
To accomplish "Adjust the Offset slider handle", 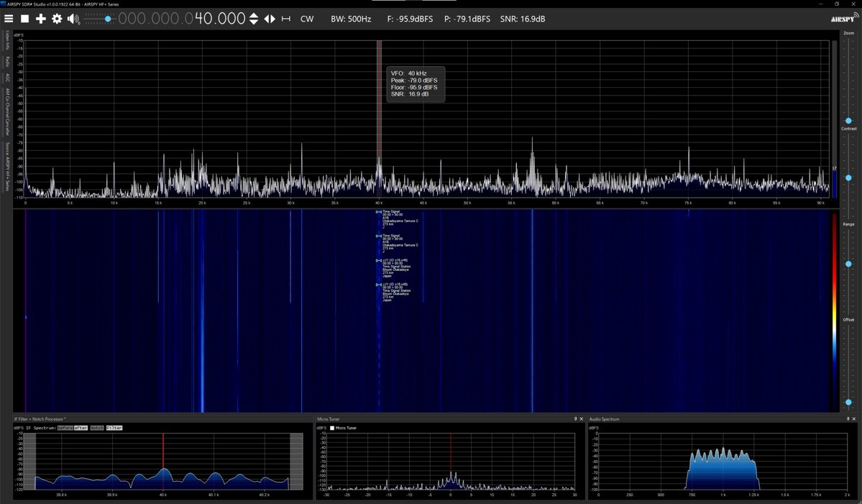I will click(848, 403).
